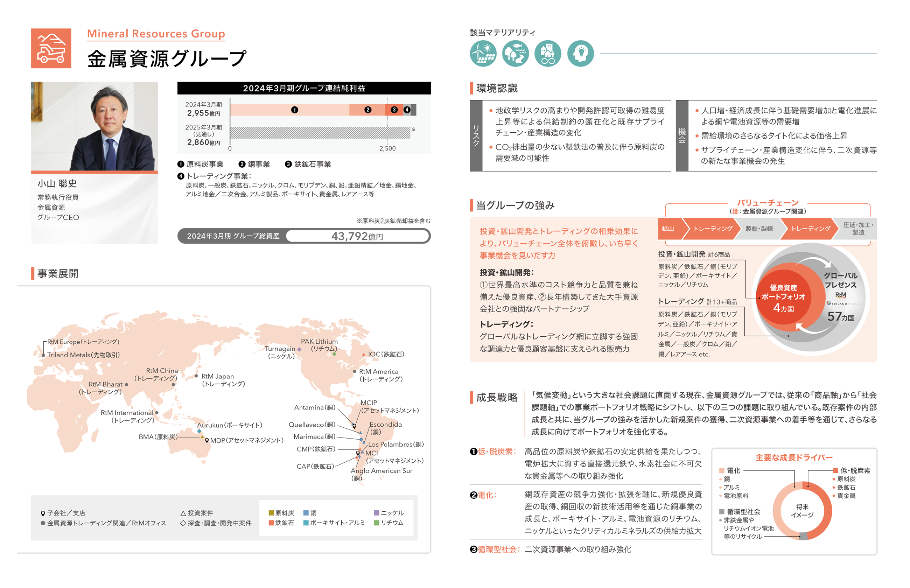The height and width of the screenshot is (588, 910).
Task: Click the wind and solar energy materiality icon
Action: [x=483, y=54]
